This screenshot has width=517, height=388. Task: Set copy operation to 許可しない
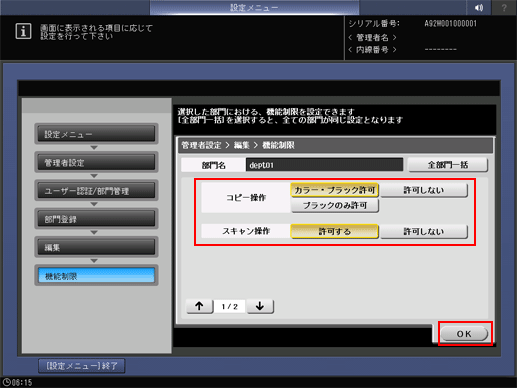coord(424,190)
